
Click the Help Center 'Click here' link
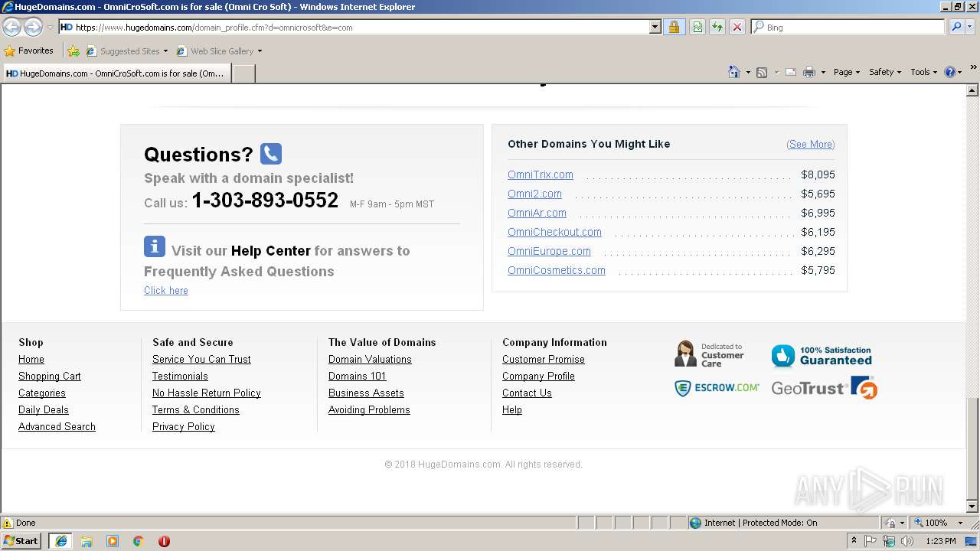tap(166, 290)
